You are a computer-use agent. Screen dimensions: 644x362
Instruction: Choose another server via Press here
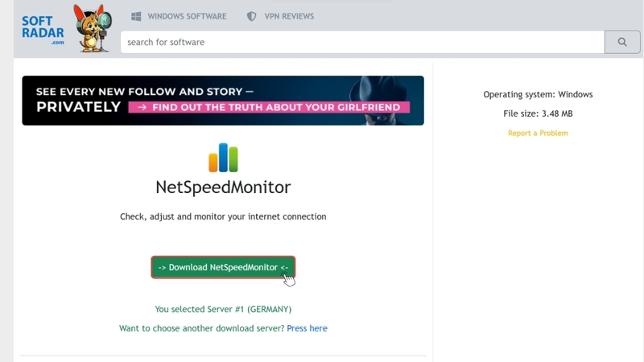307,328
